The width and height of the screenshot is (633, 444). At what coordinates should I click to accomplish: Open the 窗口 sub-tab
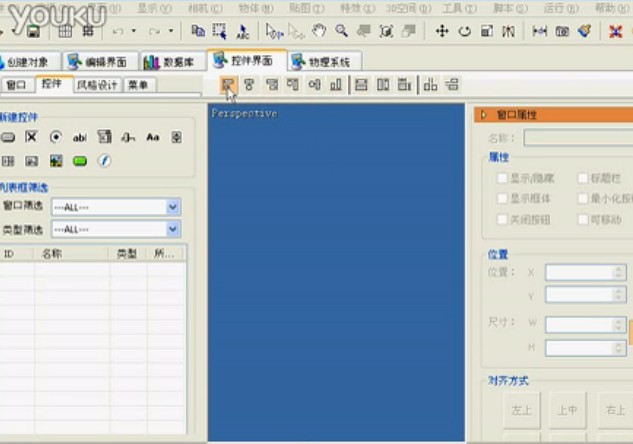16,85
